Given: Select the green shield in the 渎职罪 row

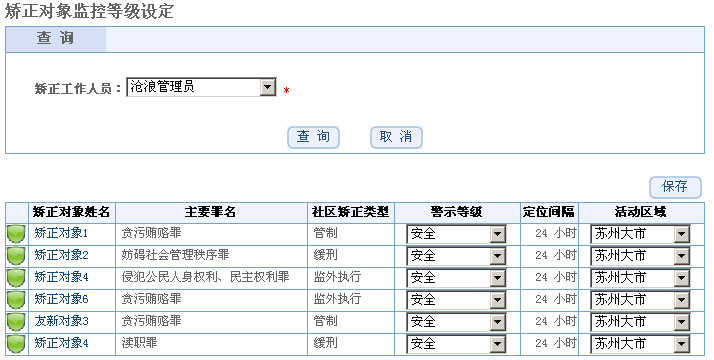Looking at the screenshot, I should pos(16,344).
